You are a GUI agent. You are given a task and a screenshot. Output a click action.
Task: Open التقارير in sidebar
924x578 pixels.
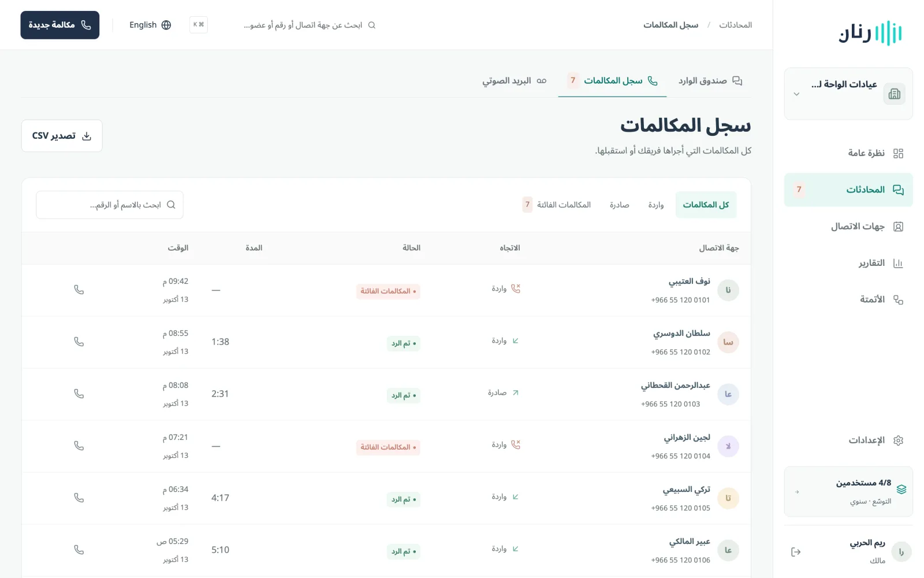(x=848, y=263)
